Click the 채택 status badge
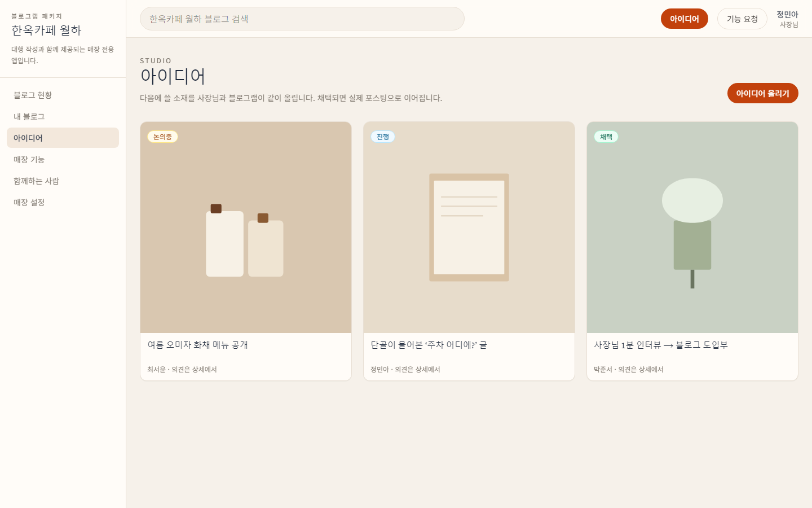 (606, 137)
